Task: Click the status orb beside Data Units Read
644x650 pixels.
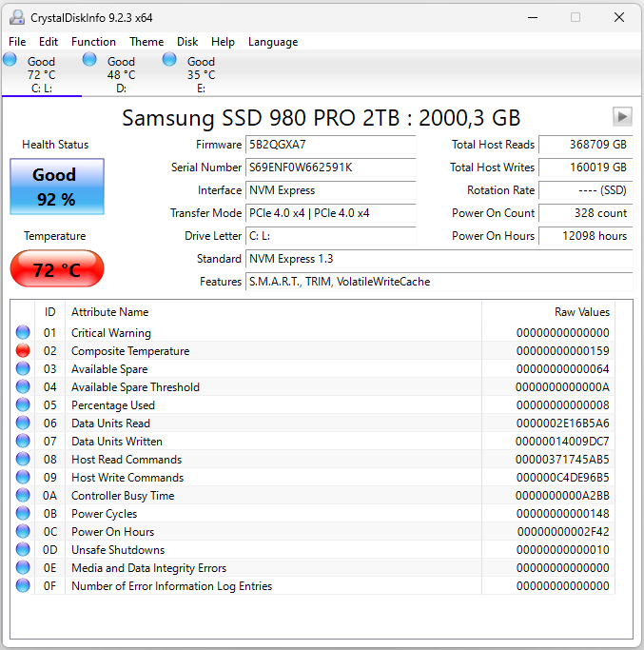Action: pyautogui.click(x=23, y=423)
